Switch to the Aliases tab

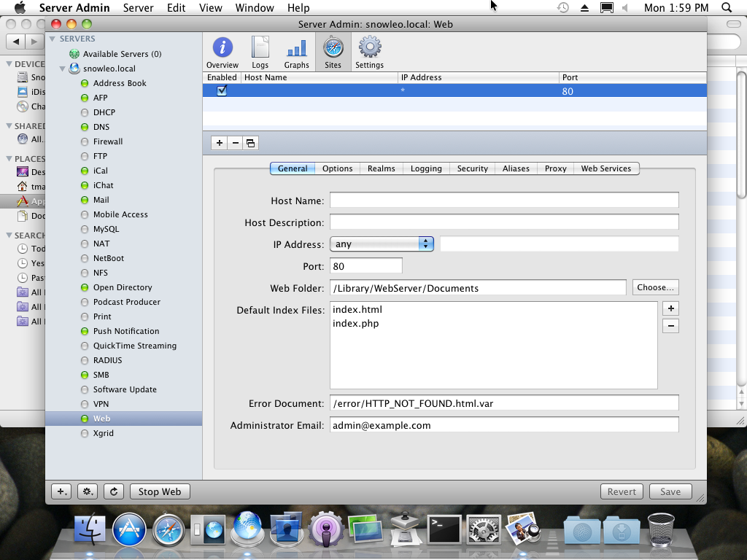(516, 168)
